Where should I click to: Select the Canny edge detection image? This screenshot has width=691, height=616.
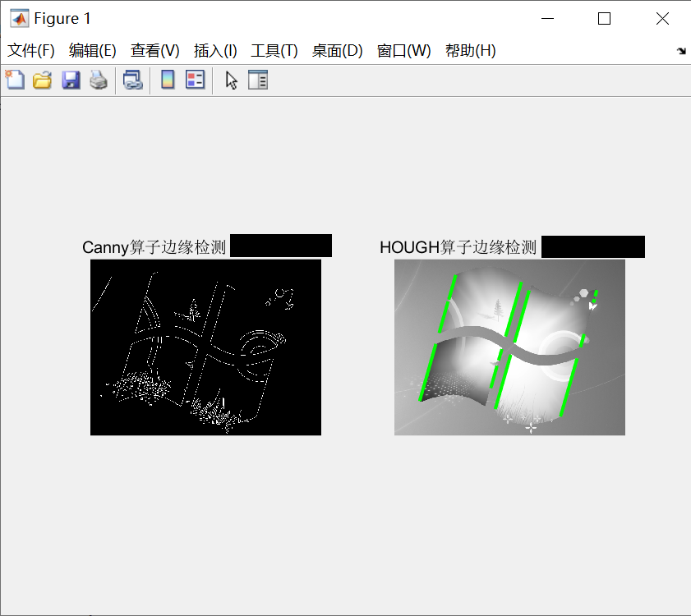click(x=205, y=347)
